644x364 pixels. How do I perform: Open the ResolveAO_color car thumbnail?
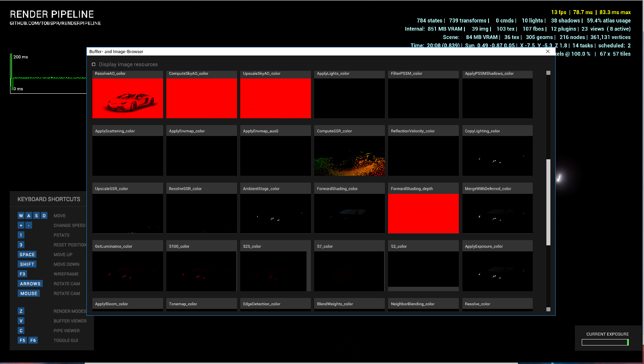point(127,98)
